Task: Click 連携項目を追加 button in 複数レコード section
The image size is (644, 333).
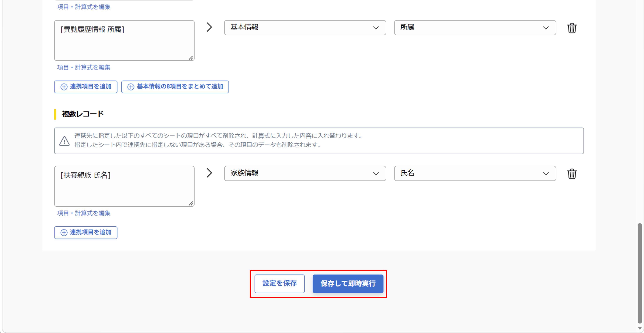Action: [86, 233]
